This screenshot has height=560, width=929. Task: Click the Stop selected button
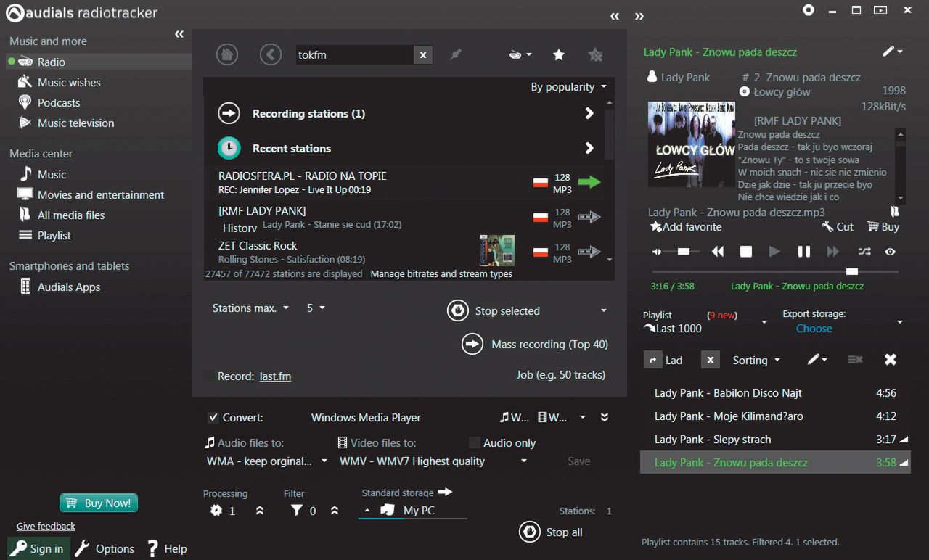click(x=494, y=310)
